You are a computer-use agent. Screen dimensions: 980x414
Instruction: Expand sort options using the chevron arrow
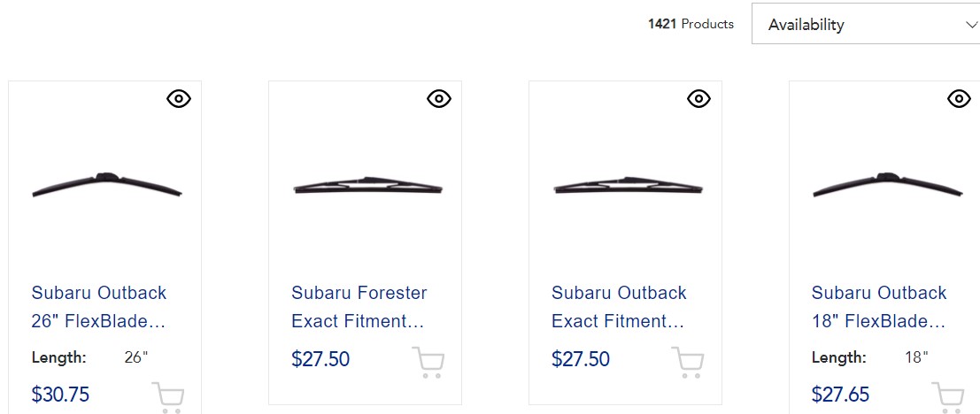point(970,25)
